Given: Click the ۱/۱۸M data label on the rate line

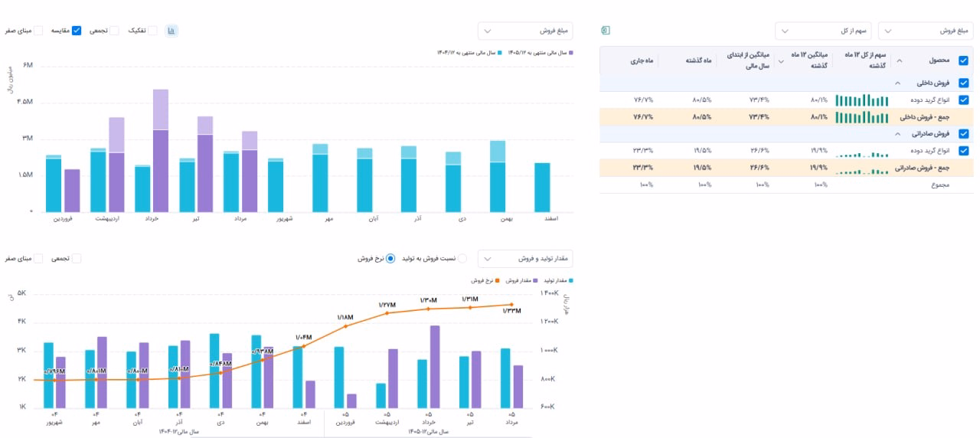Looking at the screenshot, I should pyautogui.click(x=345, y=317).
